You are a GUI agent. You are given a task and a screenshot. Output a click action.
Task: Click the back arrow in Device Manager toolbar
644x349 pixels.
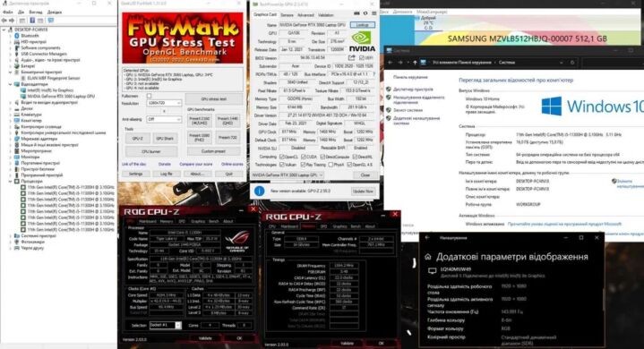4,21
